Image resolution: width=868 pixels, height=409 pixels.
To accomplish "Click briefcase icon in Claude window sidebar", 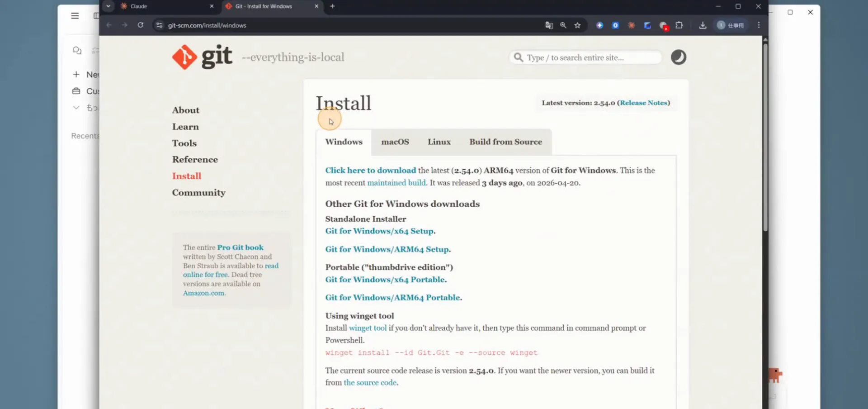I will [76, 91].
